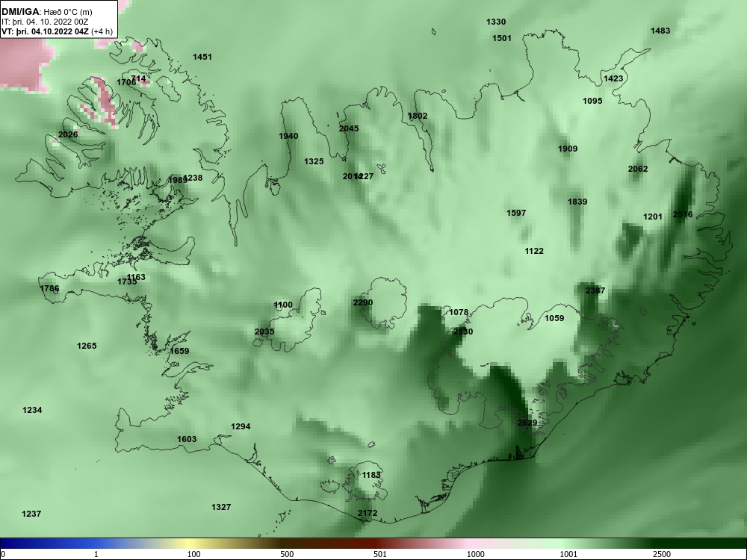Click the 1330 value at the top of the map
The width and height of the screenshot is (747, 560).
[496, 22]
